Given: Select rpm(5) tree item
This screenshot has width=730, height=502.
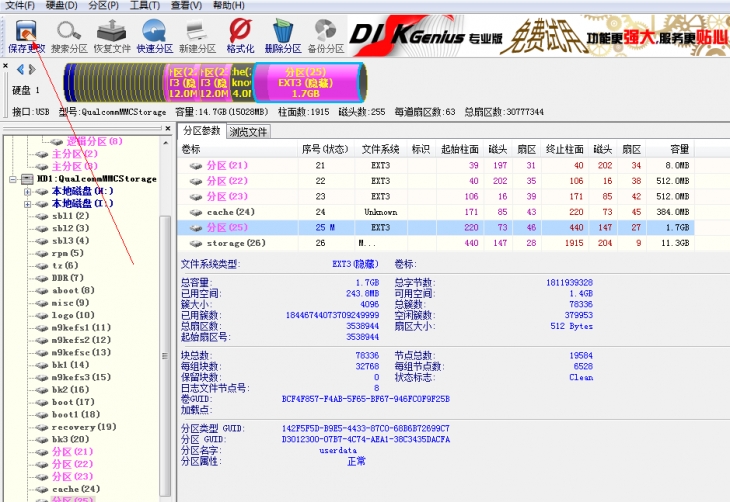Looking at the screenshot, I should (68, 253).
